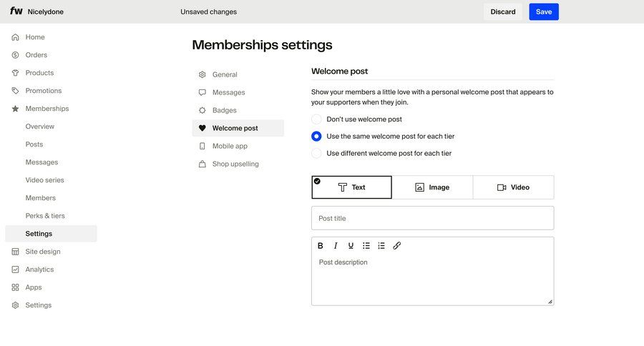Choose the Image post type

[x=432, y=187]
